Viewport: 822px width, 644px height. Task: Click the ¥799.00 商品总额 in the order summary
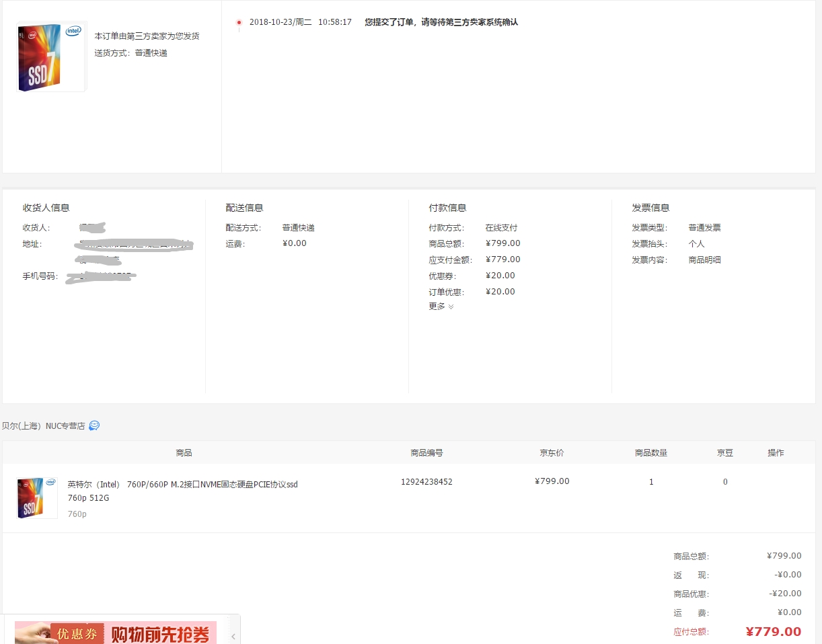pos(784,556)
